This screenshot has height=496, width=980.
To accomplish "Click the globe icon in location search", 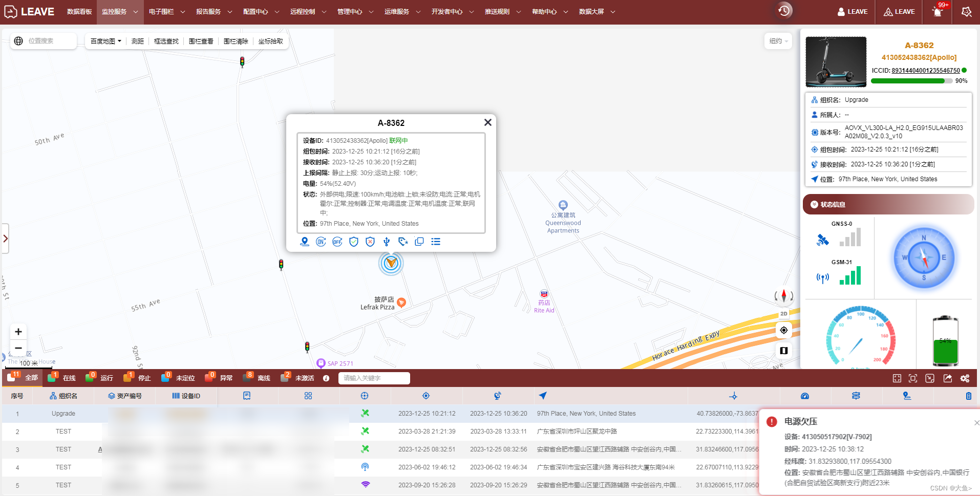I will [18, 41].
